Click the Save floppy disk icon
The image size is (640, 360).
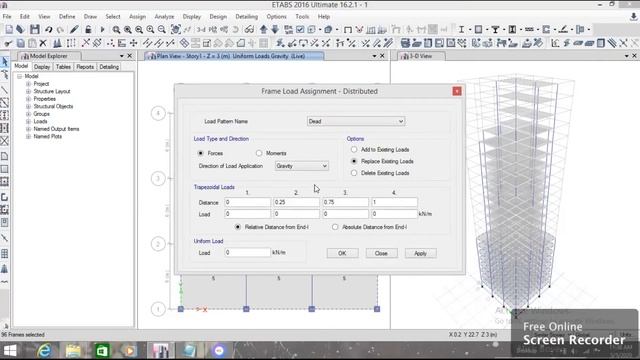pyautogui.click(x=35, y=29)
